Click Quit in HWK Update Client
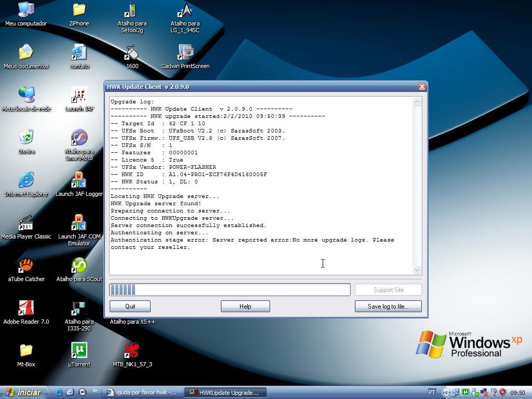 (130, 307)
